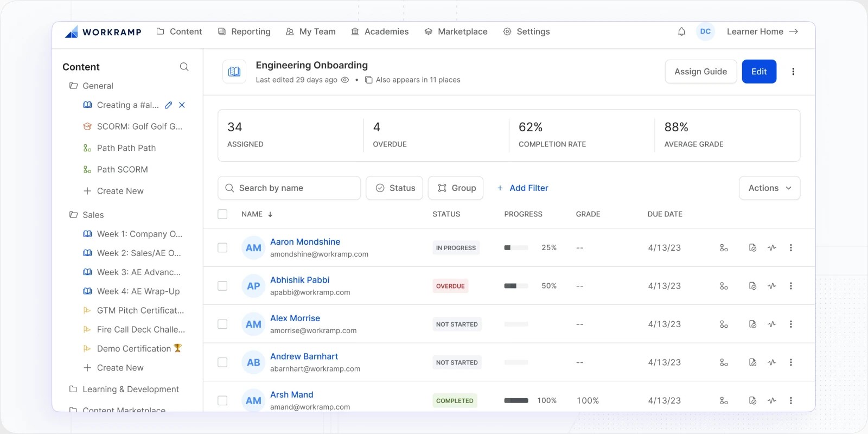Toggle the eye visibility icon by last edited
This screenshot has height=434, width=868.
coord(344,80)
